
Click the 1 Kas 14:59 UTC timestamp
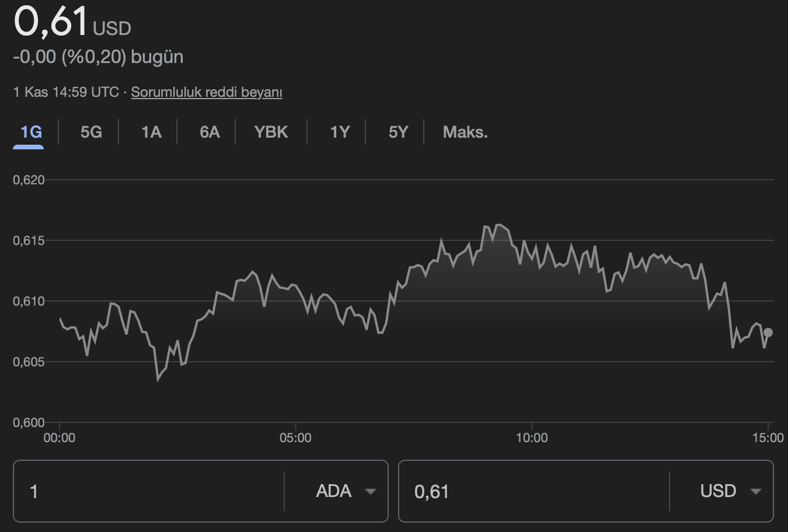(67, 92)
